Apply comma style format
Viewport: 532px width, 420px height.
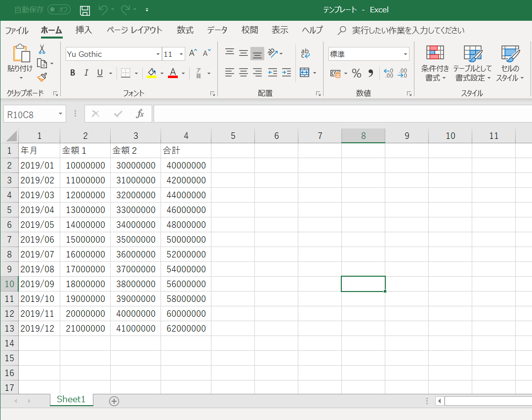coord(370,73)
